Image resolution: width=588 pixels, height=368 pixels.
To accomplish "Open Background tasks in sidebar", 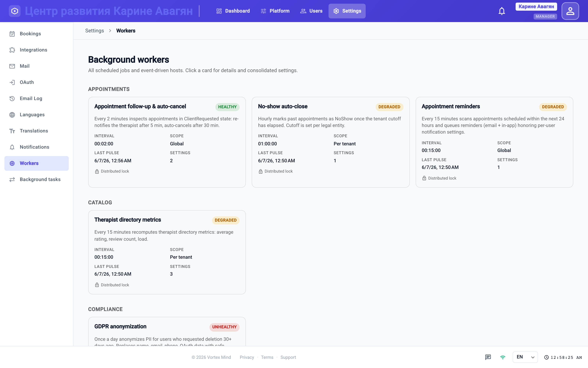I will tap(36, 179).
